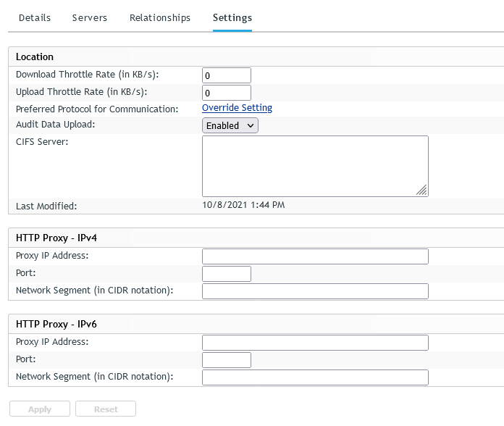Image resolution: width=504 pixels, height=426 pixels.
Task: Expand the Audit Data Upload dropdown
Action: 230,125
